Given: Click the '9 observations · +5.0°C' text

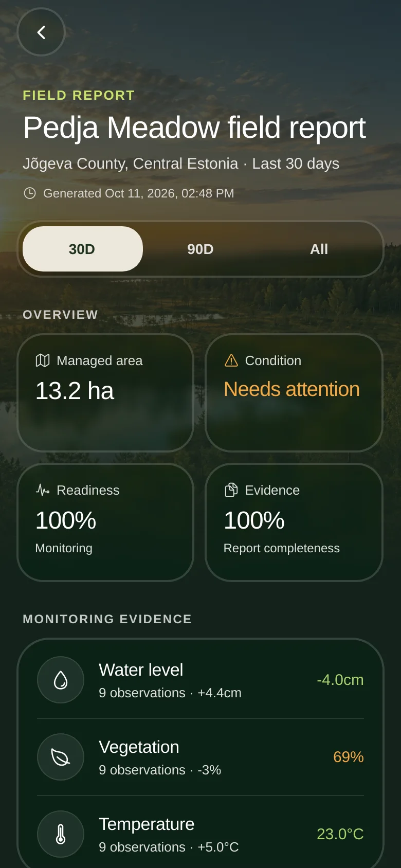Looking at the screenshot, I should point(169,847).
